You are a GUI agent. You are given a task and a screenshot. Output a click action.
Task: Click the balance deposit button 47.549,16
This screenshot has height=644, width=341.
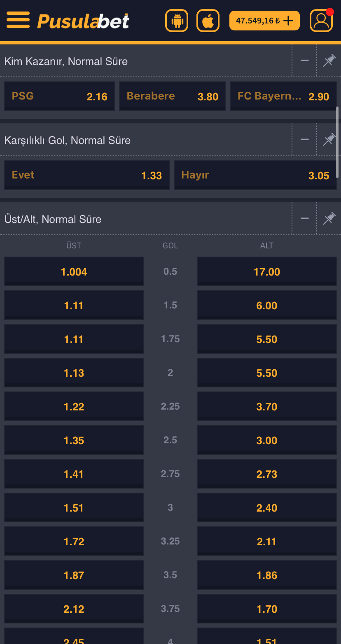coord(264,21)
